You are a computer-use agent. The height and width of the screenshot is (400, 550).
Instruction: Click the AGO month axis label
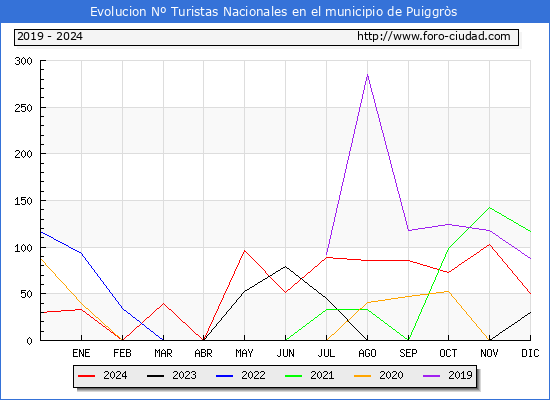[x=367, y=353]
